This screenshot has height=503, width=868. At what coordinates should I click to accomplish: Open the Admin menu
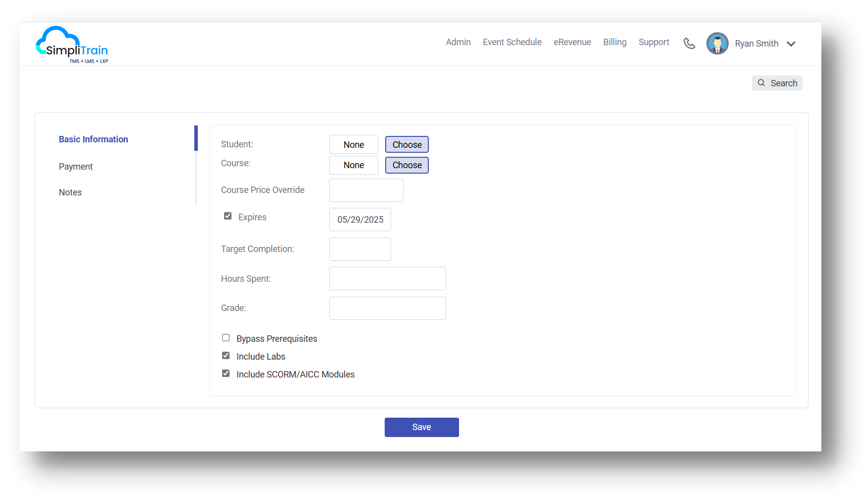[458, 42]
